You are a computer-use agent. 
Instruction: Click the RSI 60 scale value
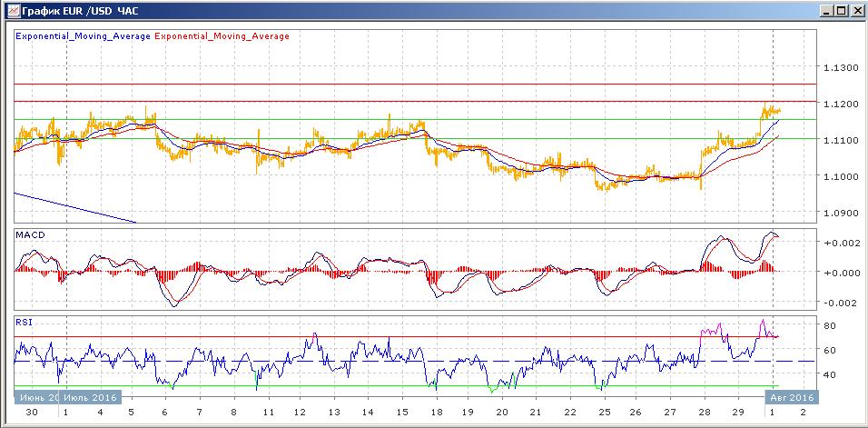[831, 350]
